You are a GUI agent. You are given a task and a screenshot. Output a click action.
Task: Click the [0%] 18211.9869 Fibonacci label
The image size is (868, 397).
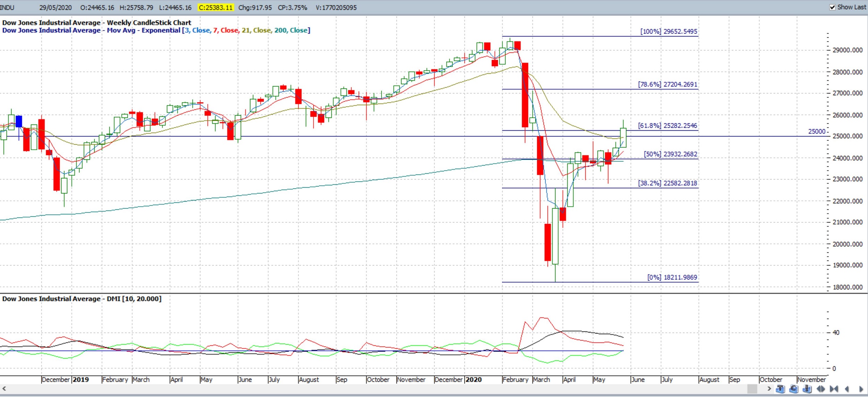click(672, 277)
